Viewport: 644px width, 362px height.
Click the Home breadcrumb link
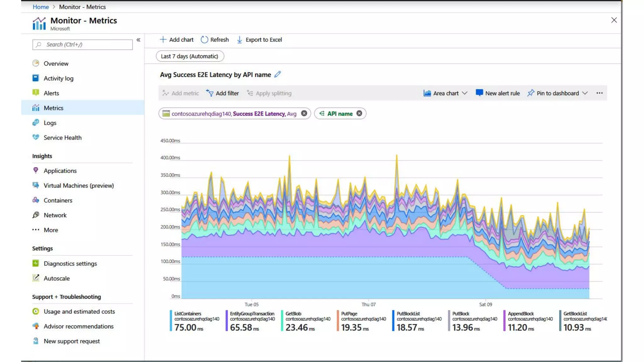point(41,7)
